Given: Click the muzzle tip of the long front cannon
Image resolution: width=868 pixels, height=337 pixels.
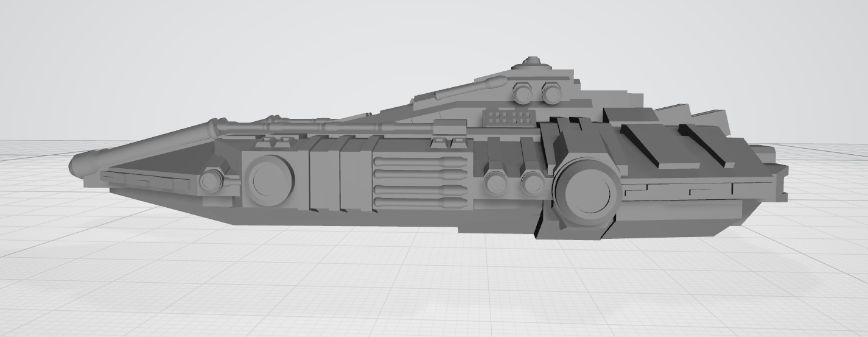Looking at the screenshot, I should pyautogui.click(x=78, y=165).
